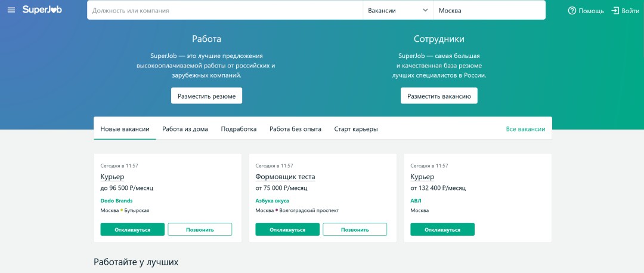Click the Help question mark icon

click(x=572, y=11)
